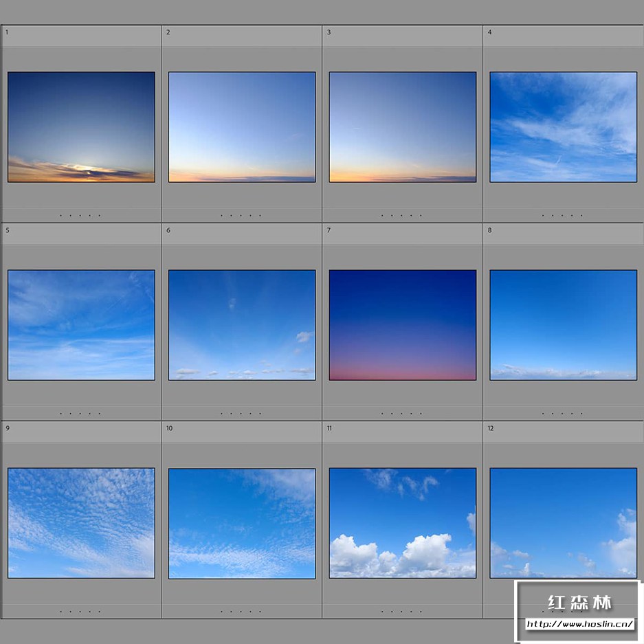The width and height of the screenshot is (644, 644).
Task: Click index number 10 in the cell header
Action: pos(170,428)
